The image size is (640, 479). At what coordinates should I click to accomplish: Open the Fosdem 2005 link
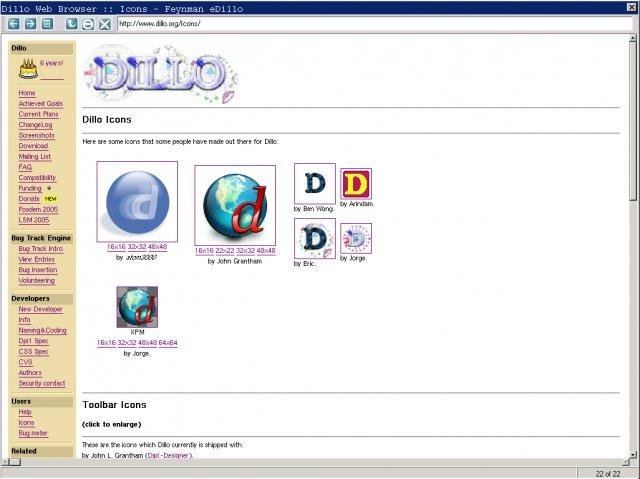(38, 210)
